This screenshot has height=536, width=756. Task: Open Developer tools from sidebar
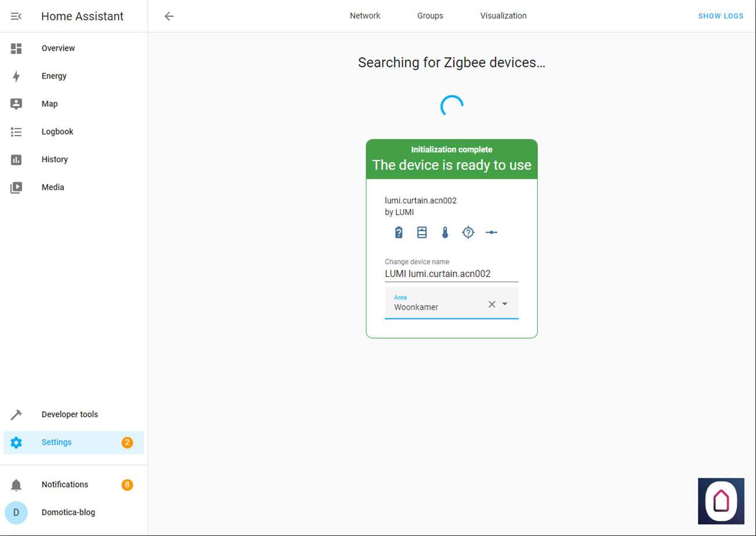pyautogui.click(x=69, y=414)
